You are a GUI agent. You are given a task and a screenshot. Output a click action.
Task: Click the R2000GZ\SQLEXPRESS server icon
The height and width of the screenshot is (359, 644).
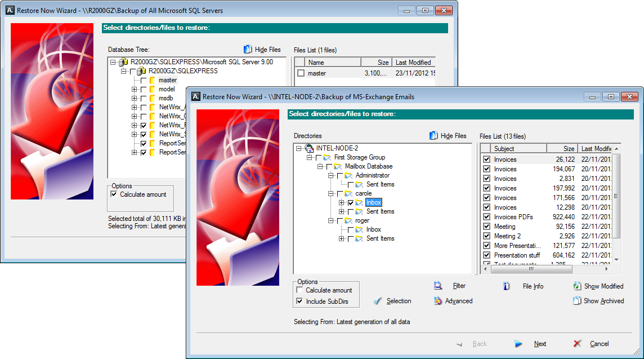(x=142, y=71)
